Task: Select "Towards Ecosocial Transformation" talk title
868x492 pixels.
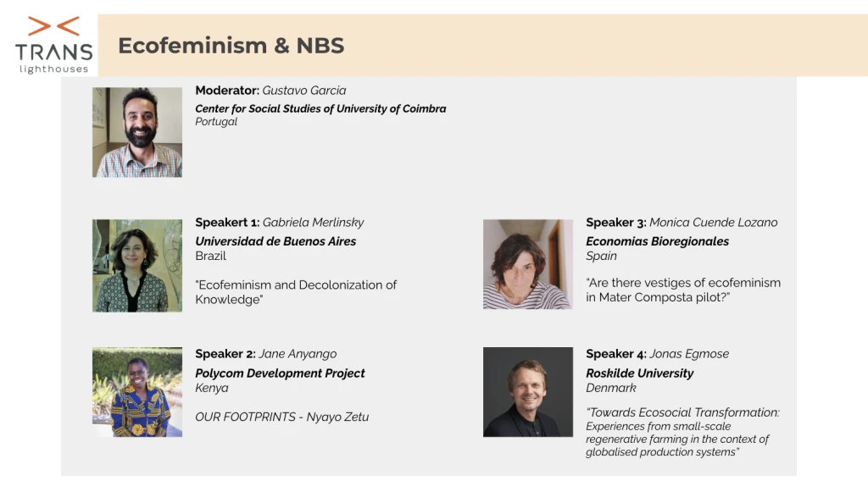Action: point(682,412)
